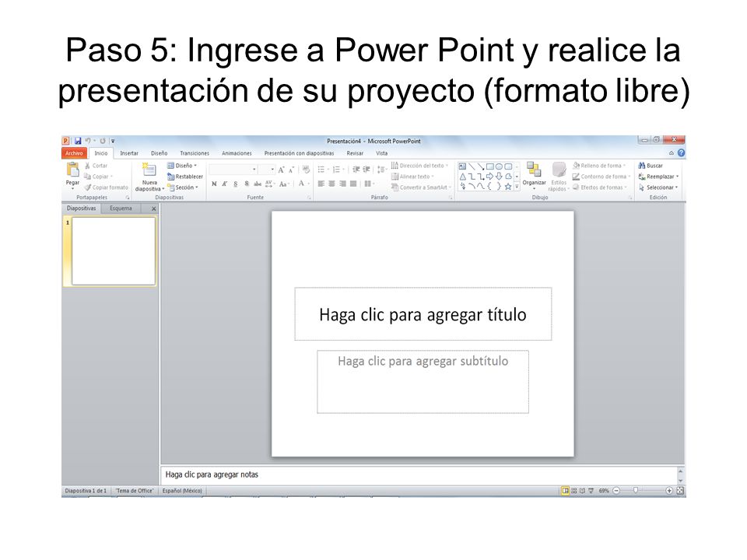Switch to the Insertar ribbon tab
747x560 pixels.
point(129,153)
